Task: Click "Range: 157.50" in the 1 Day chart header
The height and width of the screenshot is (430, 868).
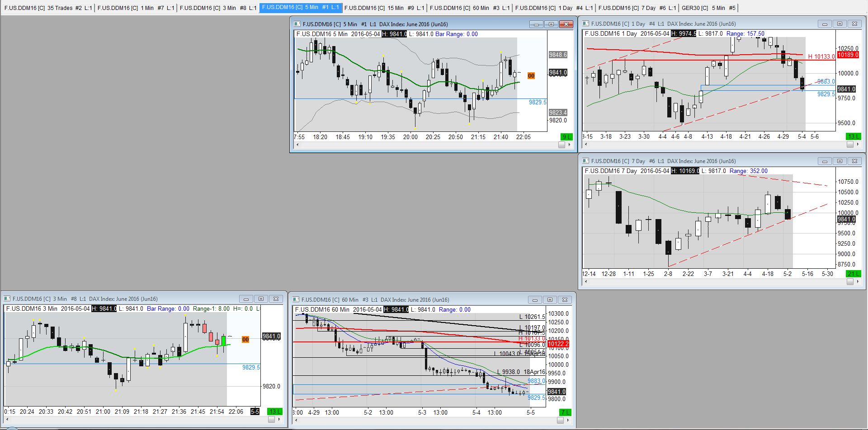Action: 745,33
